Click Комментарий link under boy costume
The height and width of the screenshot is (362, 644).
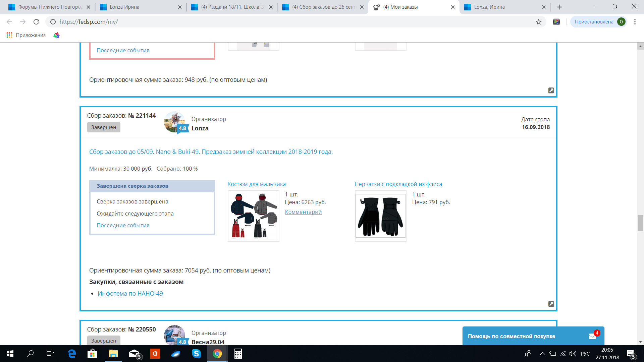pos(303,212)
